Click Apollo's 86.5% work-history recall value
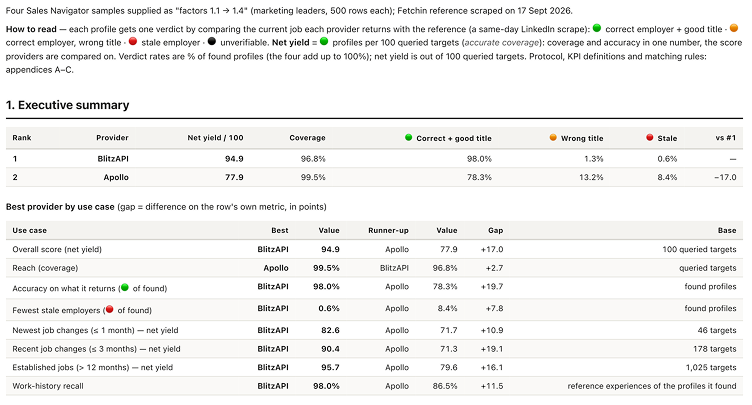 (x=445, y=386)
